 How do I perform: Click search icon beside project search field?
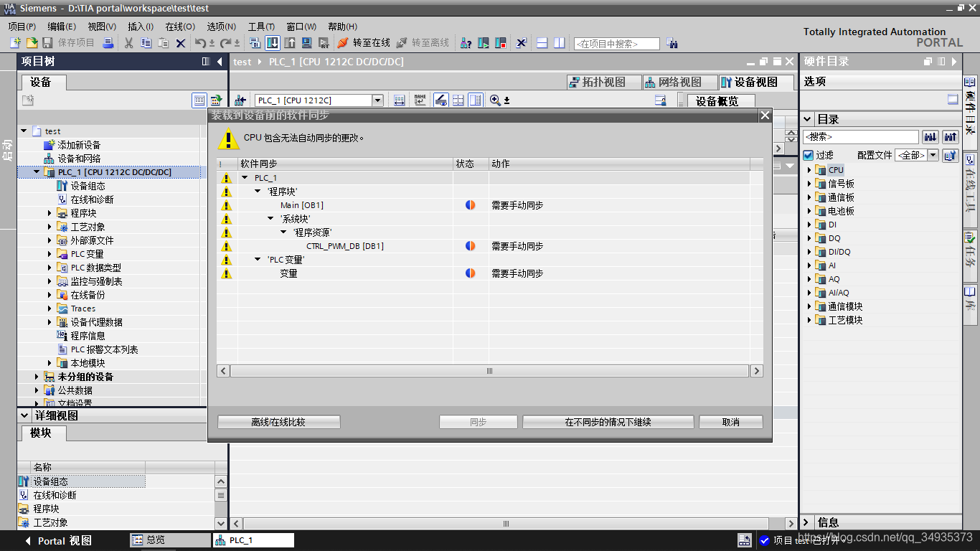672,43
